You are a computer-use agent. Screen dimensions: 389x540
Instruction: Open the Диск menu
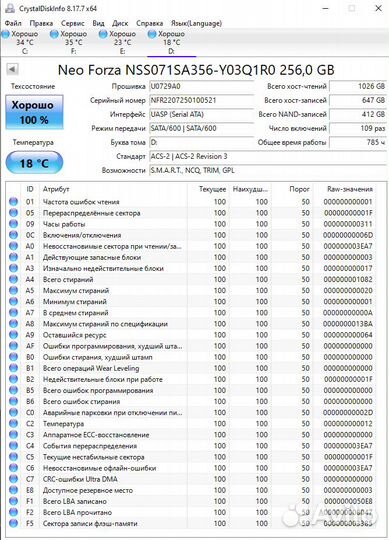pyautogui.click(x=120, y=23)
